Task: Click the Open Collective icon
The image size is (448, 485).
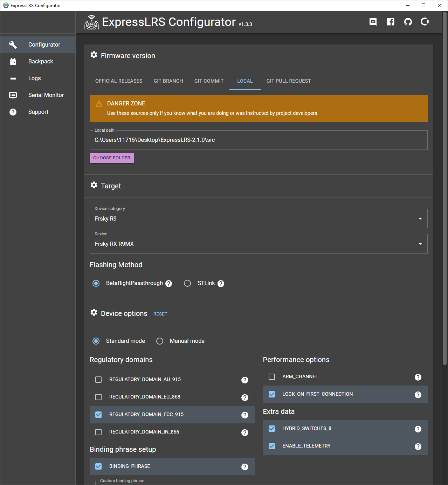Action: [x=425, y=22]
